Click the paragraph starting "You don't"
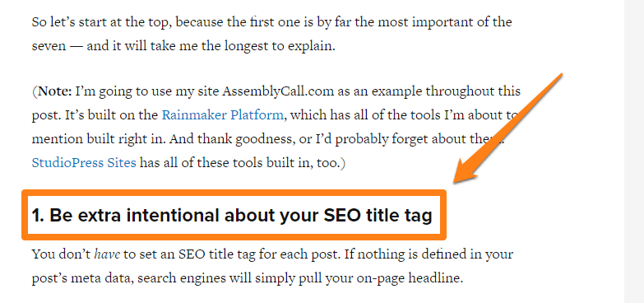This screenshot has height=303, width=644. click(x=272, y=267)
